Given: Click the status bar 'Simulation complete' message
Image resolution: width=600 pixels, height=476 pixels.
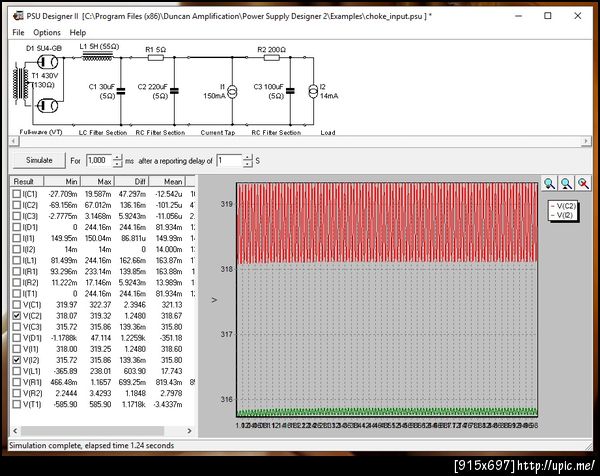Looking at the screenshot, I should click(91, 445).
